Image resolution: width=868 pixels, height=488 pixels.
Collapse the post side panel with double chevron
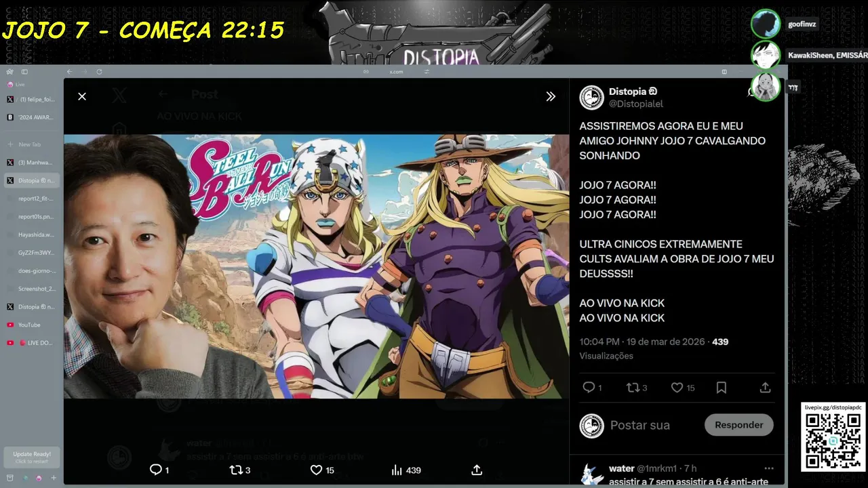(x=551, y=96)
